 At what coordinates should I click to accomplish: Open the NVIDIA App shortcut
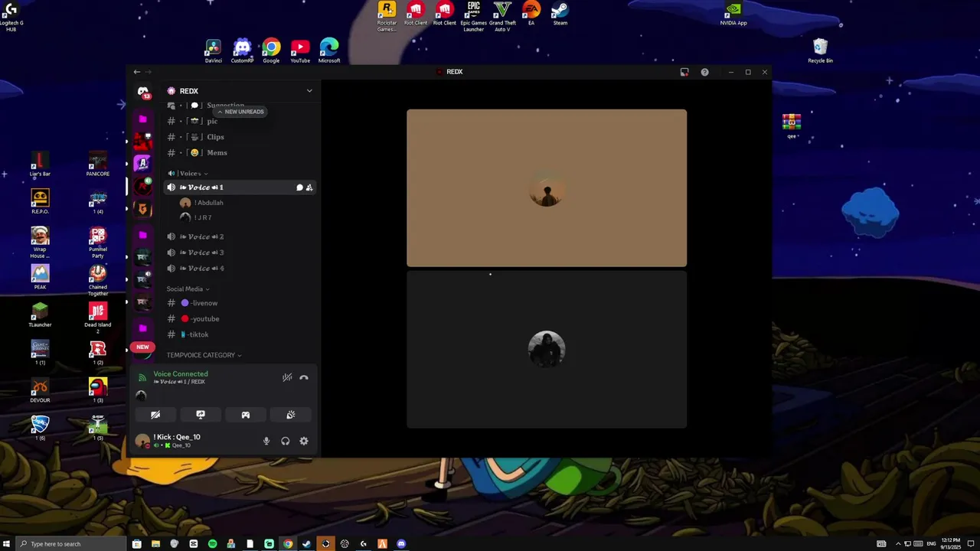pyautogui.click(x=733, y=14)
